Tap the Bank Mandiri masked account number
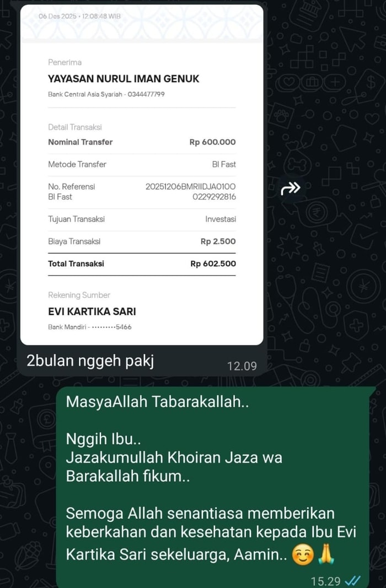The width and height of the screenshot is (386, 588). tap(112, 327)
